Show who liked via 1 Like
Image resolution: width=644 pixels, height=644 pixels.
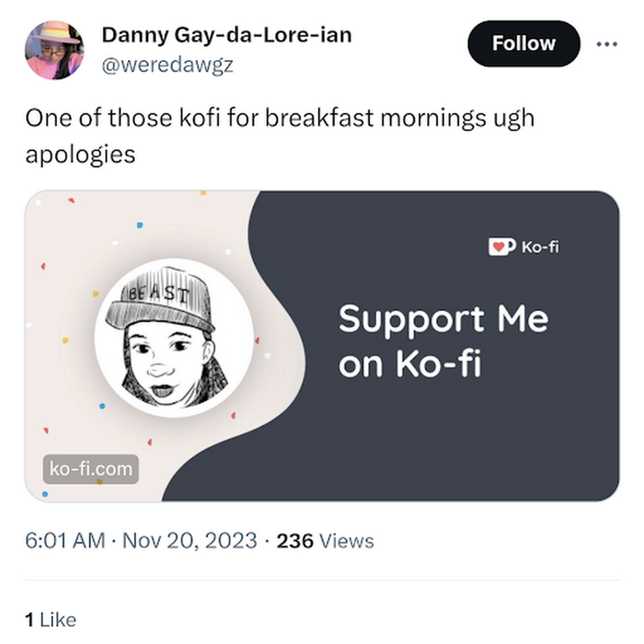point(51,620)
